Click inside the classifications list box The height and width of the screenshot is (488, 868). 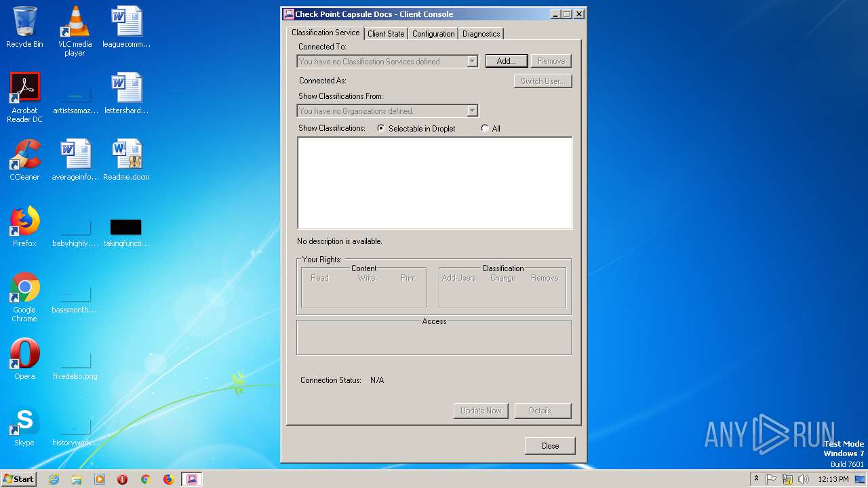[x=435, y=183]
